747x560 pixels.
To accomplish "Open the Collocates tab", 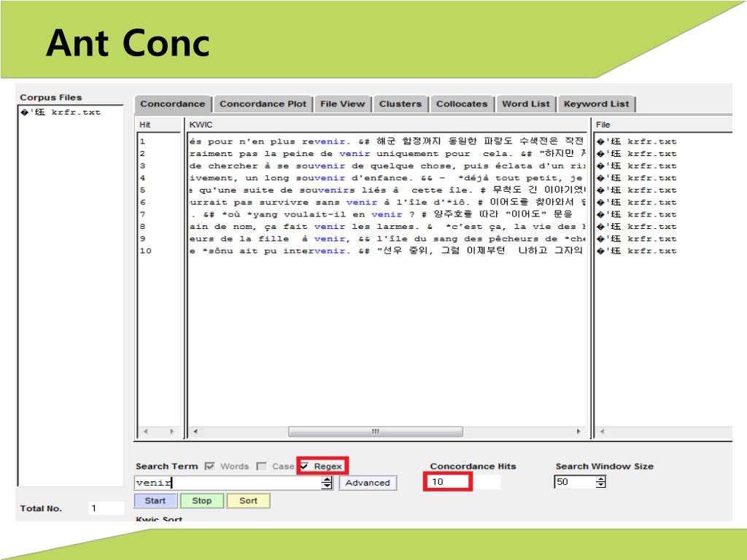I will click(462, 104).
